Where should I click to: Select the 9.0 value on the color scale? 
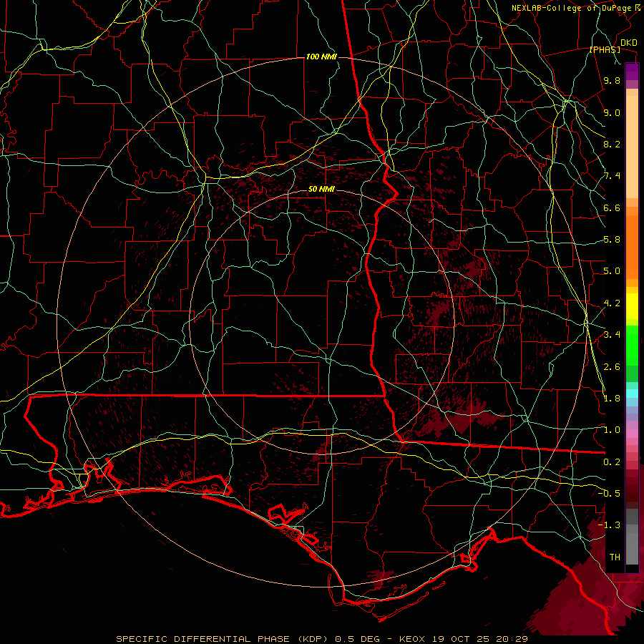click(612, 112)
